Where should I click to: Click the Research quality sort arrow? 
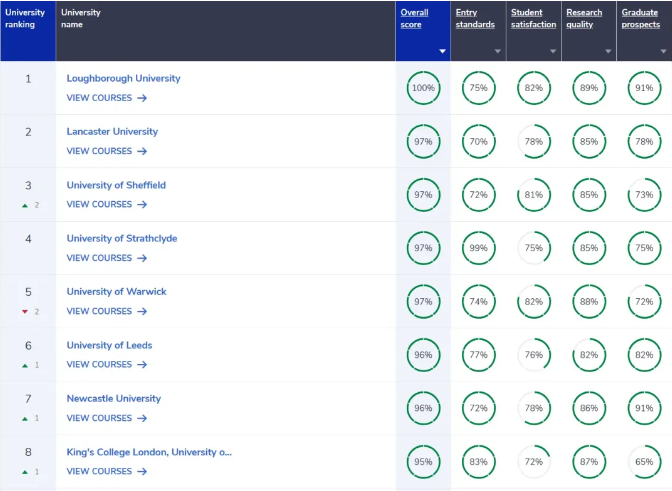click(x=608, y=51)
